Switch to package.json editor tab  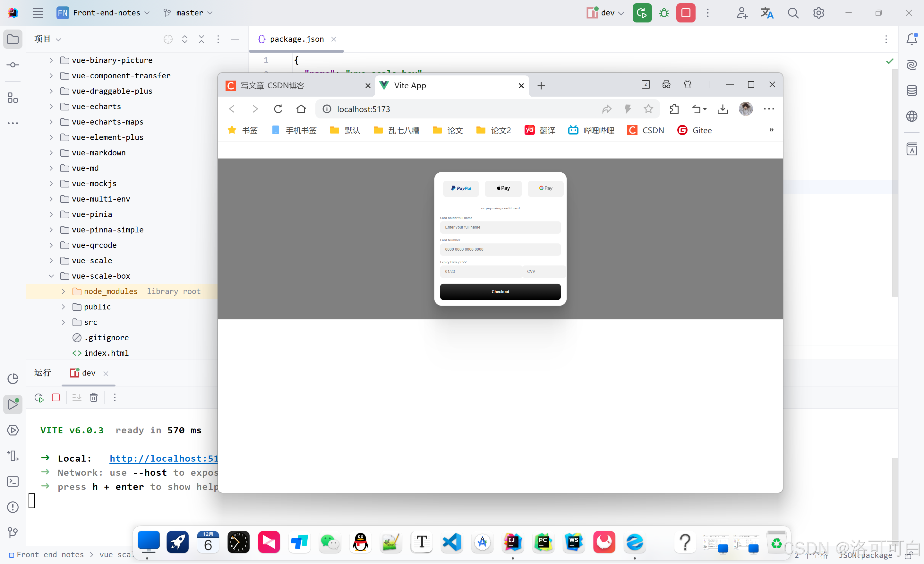[296, 39]
